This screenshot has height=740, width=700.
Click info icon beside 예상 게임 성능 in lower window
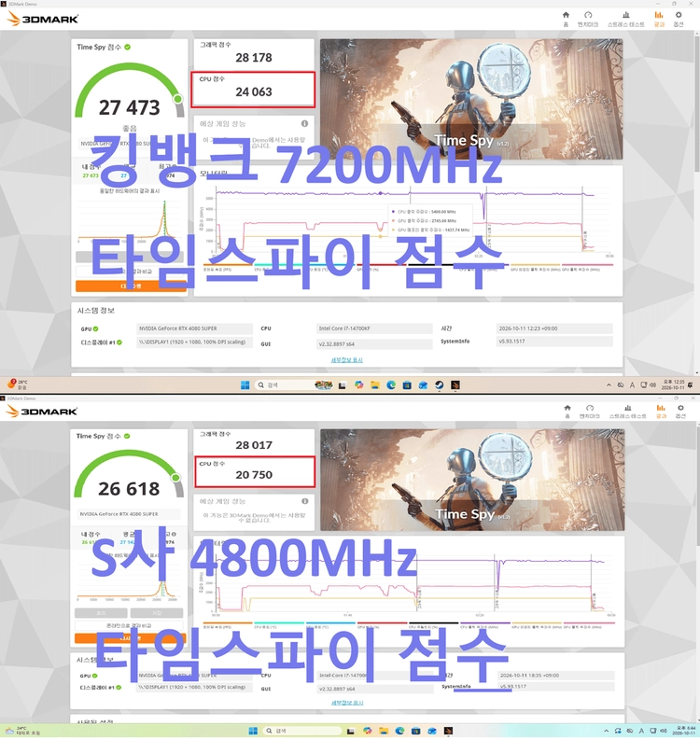coord(305,501)
